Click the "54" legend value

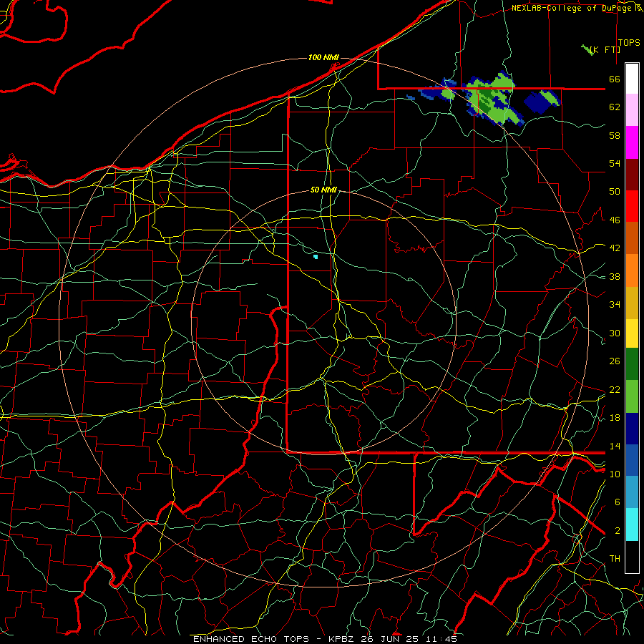(x=615, y=163)
